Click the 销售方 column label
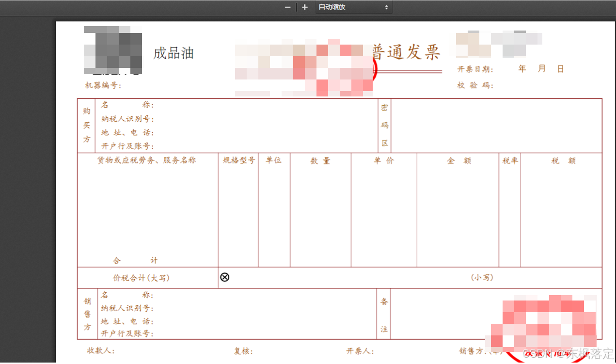 [x=87, y=314]
